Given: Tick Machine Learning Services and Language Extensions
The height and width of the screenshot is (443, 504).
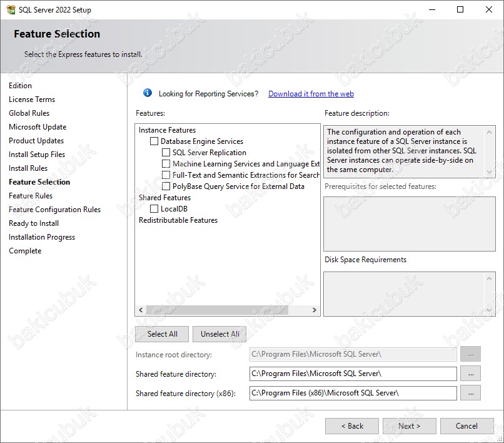Looking at the screenshot, I should pyautogui.click(x=166, y=164).
